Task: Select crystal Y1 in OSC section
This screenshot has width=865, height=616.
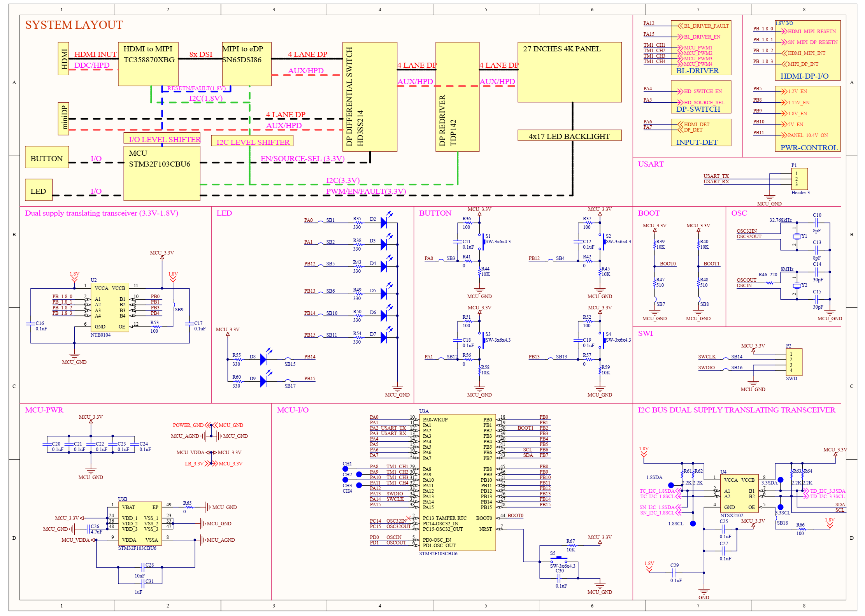Action: pyautogui.click(x=797, y=236)
